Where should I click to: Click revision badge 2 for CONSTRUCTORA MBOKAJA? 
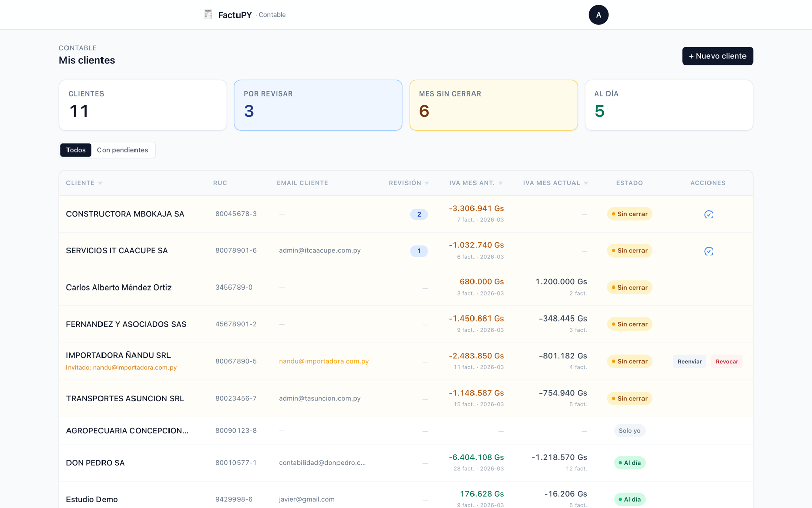click(x=419, y=214)
